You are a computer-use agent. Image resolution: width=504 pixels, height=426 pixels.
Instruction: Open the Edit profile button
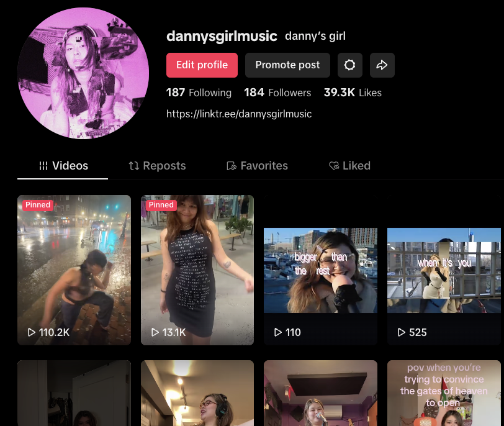pyautogui.click(x=202, y=65)
